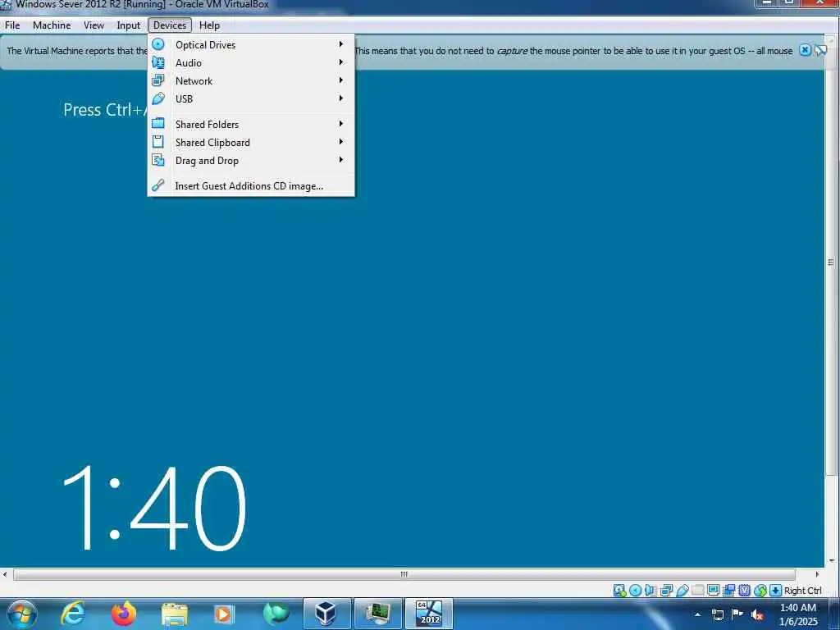Click the Drag and Drop icon in the menu
The width and height of the screenshot is (840, 630).
click(158, 160)
